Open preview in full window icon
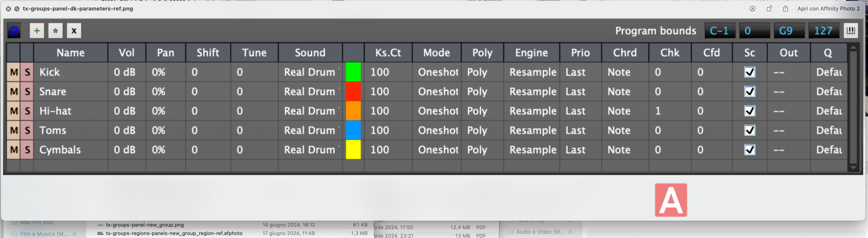The image size is (868, 238). pos(17,9)
